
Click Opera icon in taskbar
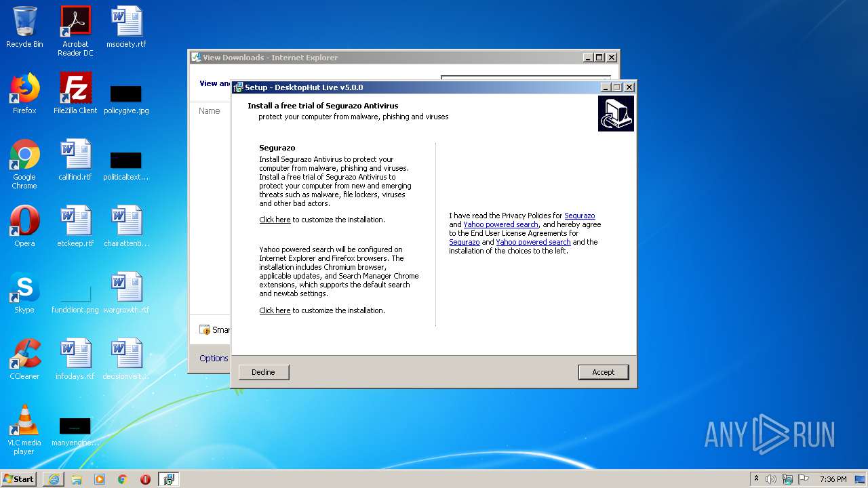point(145,479)
